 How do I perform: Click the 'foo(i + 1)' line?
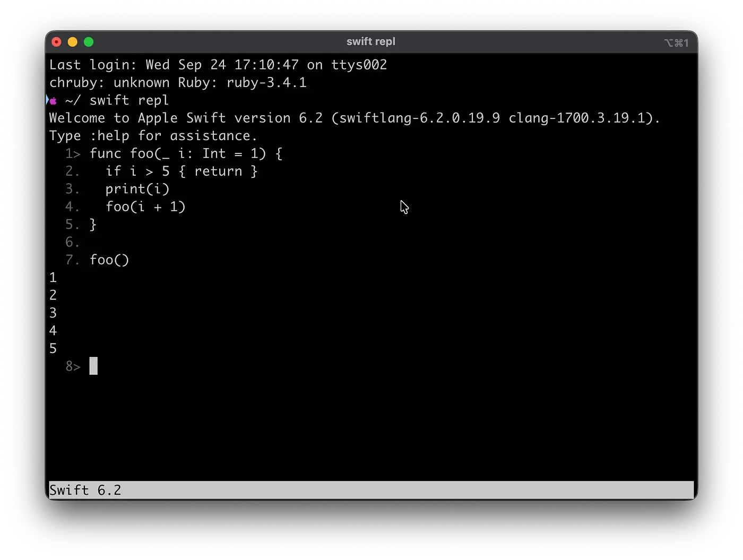pos(145,206)
